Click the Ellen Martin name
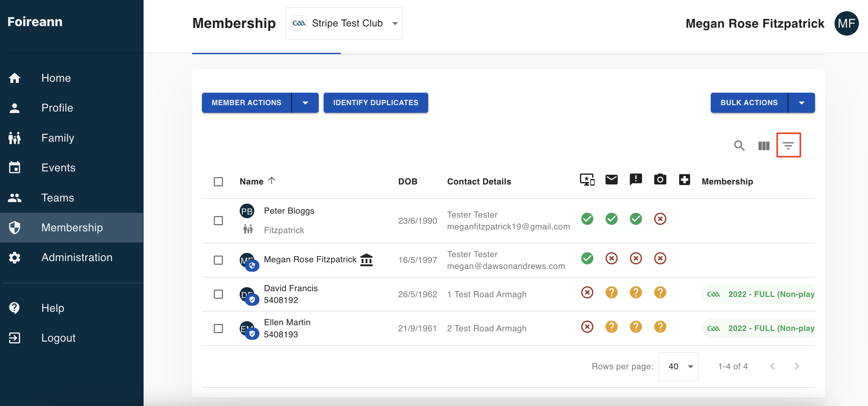Viewport: 868px width, 406px height. coord(287,322)
